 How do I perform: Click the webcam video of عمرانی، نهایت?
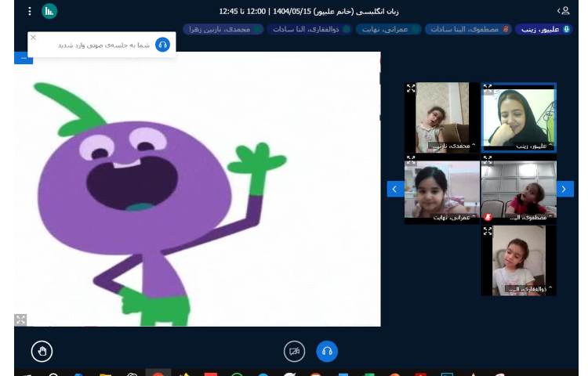(x=442, y=189)
